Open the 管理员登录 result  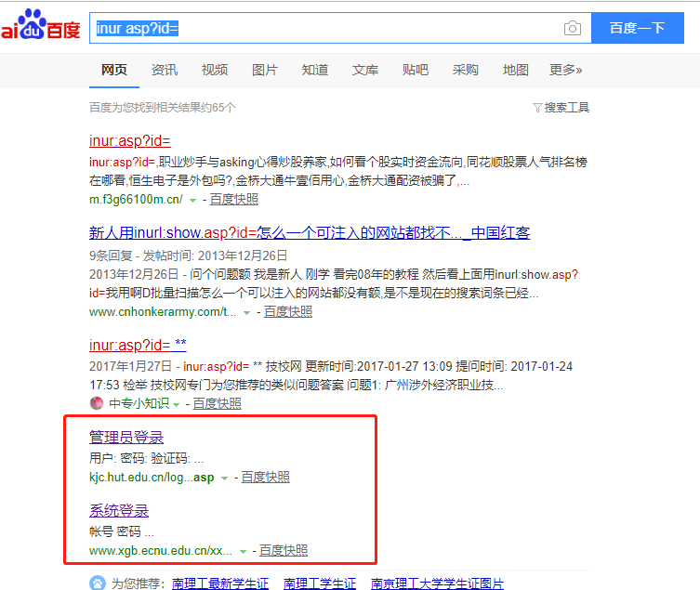click(x=126, y=438)
